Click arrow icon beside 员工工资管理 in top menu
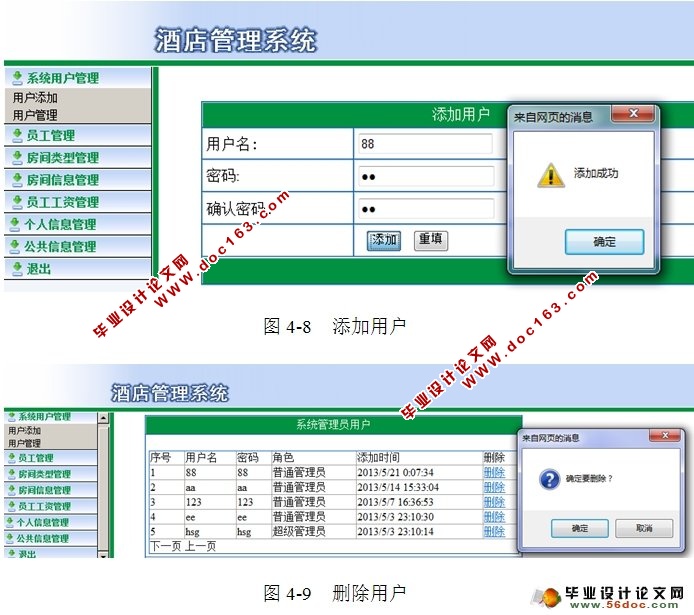Image resolution: width=694 pixels, height=615 pixels. 17,202
